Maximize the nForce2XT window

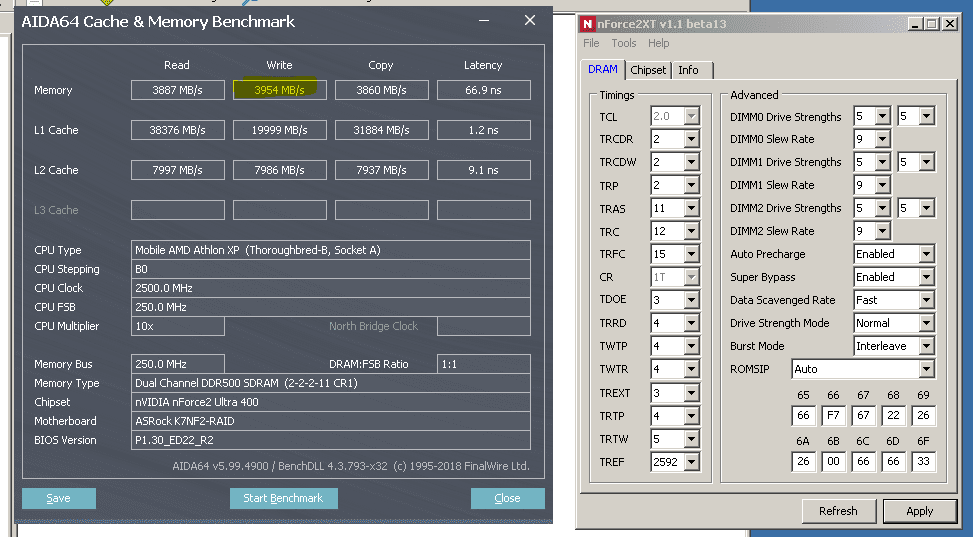(x=932, y=24)
